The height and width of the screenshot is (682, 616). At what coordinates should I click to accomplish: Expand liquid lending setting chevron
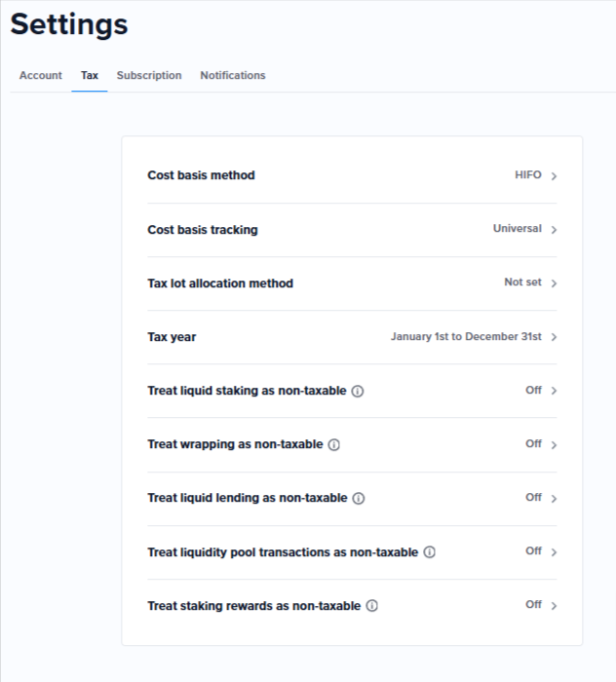click(x=554, y=498)
